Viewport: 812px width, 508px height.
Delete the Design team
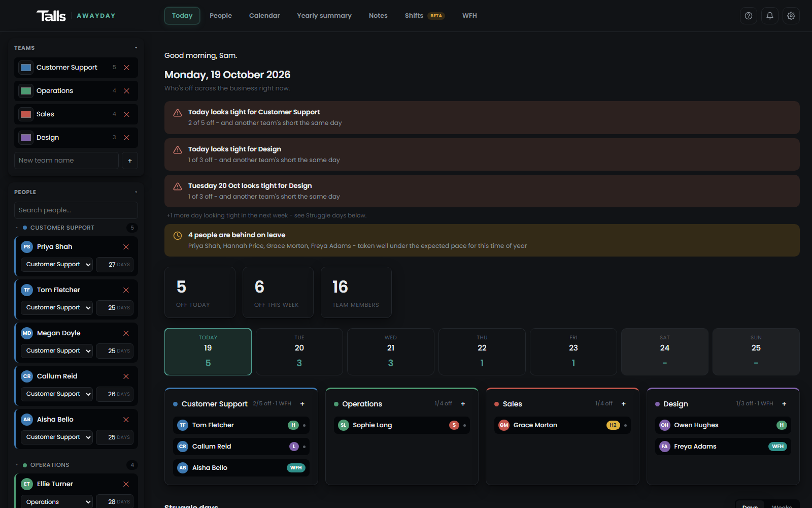[x=127, y=138]
